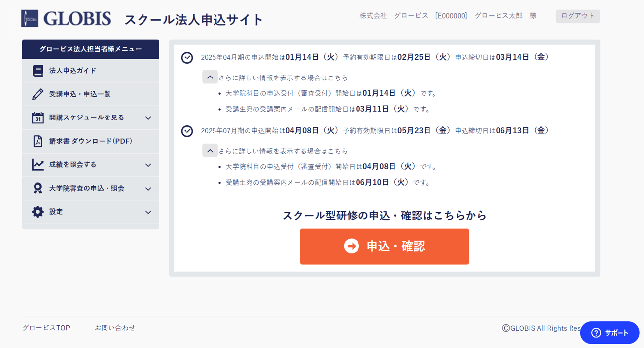Image resolution: width=644 pixels, height=348 pixels.
Task: Click スクール法人申込サイト title
Action: click(194, 19)
